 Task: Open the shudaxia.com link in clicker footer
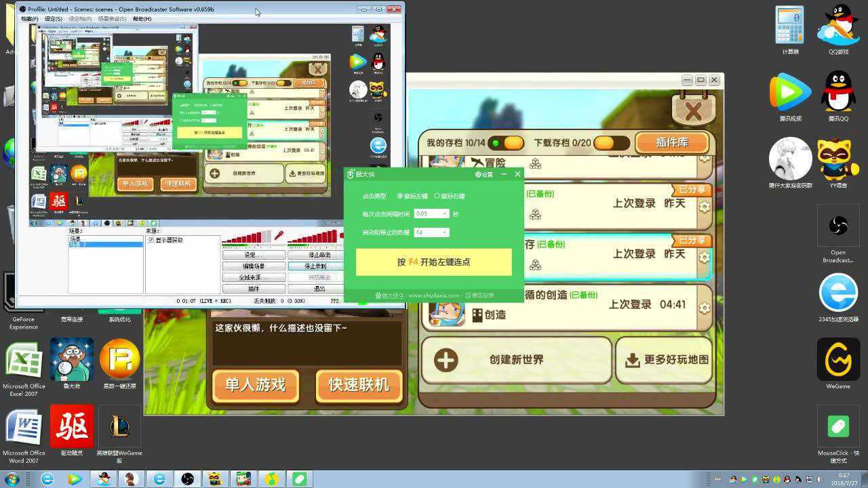click(x=433, y=296)
